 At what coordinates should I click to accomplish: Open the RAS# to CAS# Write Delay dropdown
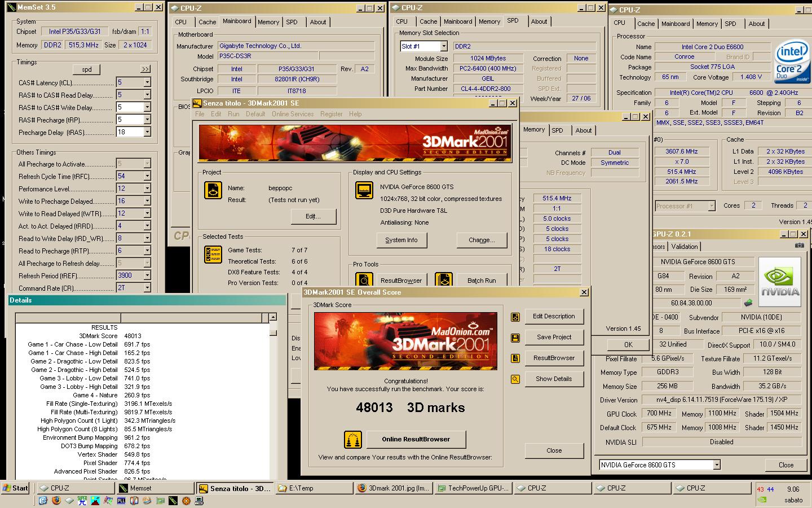(x=147, y=107)
